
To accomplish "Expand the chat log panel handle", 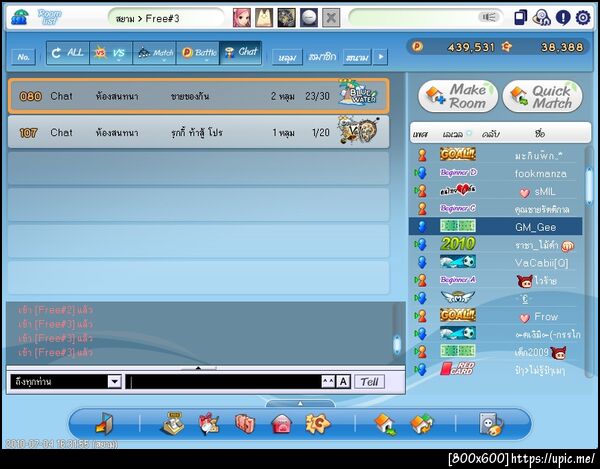I will 198,368.
